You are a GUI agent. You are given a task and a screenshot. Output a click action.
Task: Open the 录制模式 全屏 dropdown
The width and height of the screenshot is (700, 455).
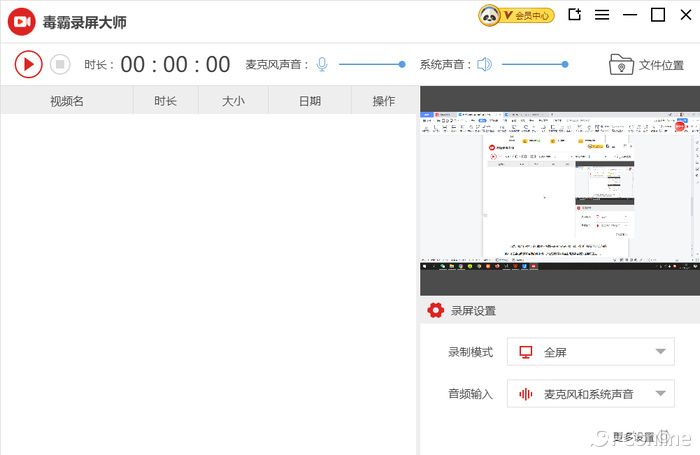tap(591, 352)
